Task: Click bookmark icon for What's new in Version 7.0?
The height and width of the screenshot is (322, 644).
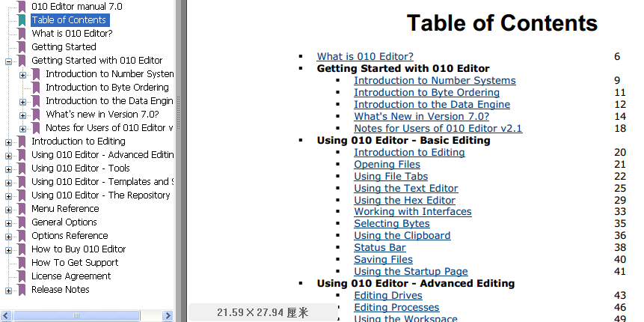Action: click(x=36, y=115)
